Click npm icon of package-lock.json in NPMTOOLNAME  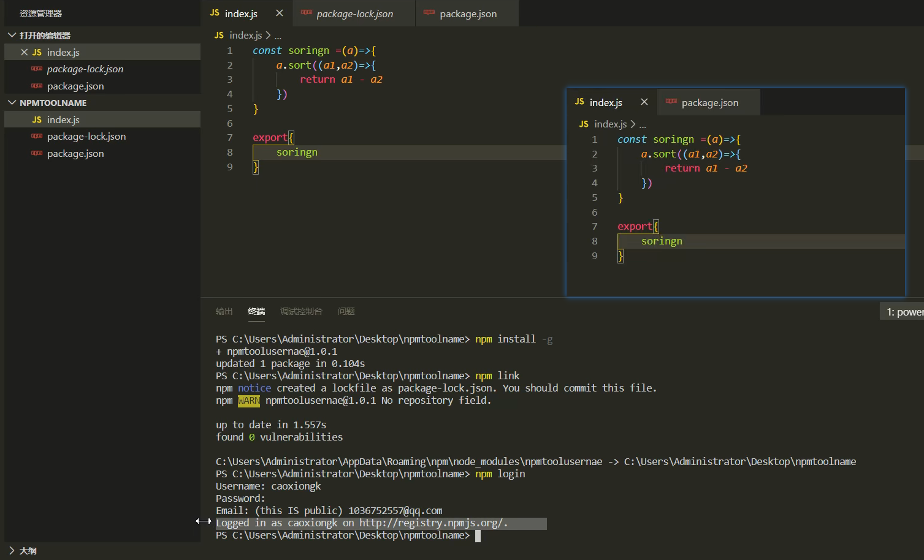[37, 136]
